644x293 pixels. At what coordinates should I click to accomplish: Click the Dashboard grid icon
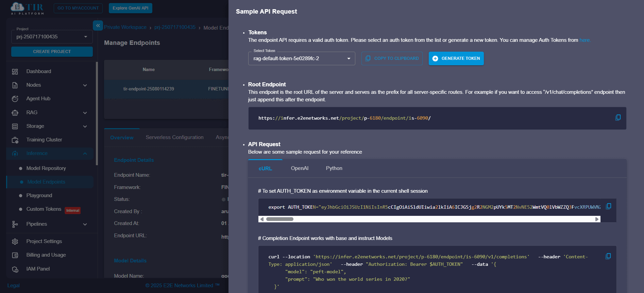point(15,71)
